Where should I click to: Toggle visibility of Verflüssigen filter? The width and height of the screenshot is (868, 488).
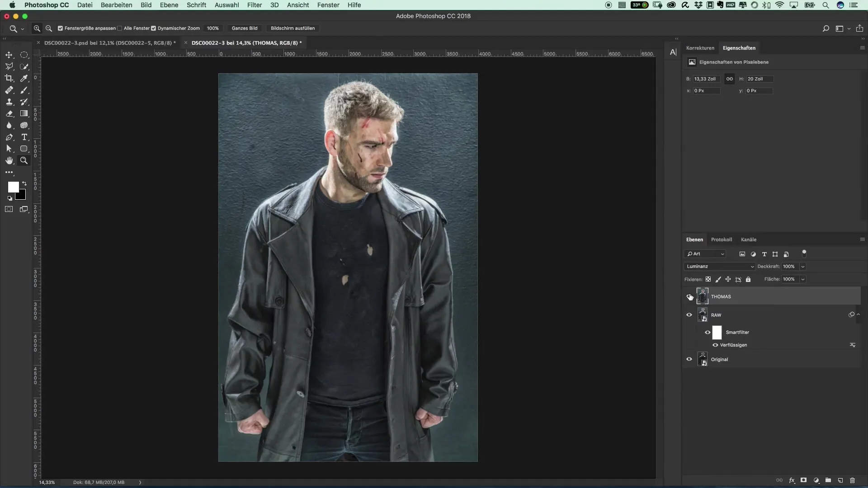715,345
